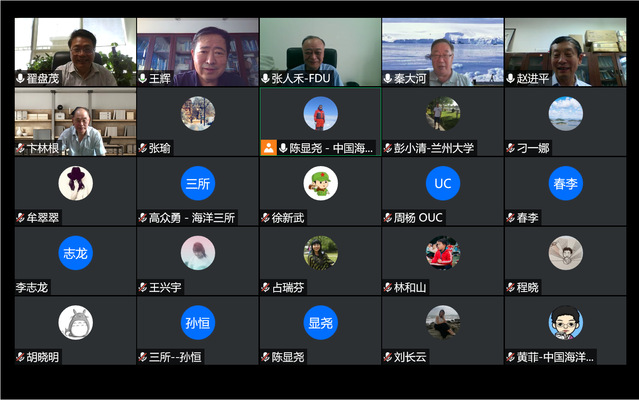Image resolution: width=639 pixels, height=400 pixels.
Task: Click the 春李 blue avatar circle
Action: 565,183
